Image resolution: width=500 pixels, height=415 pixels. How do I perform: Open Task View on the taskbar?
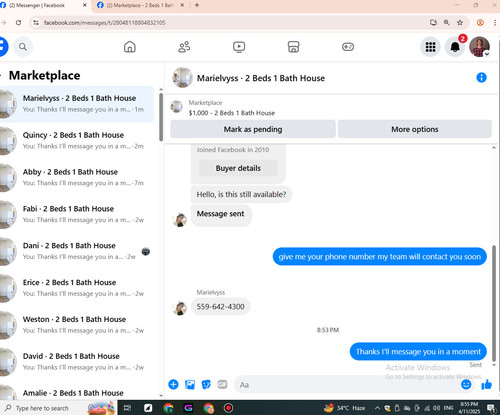pos(127,408)
